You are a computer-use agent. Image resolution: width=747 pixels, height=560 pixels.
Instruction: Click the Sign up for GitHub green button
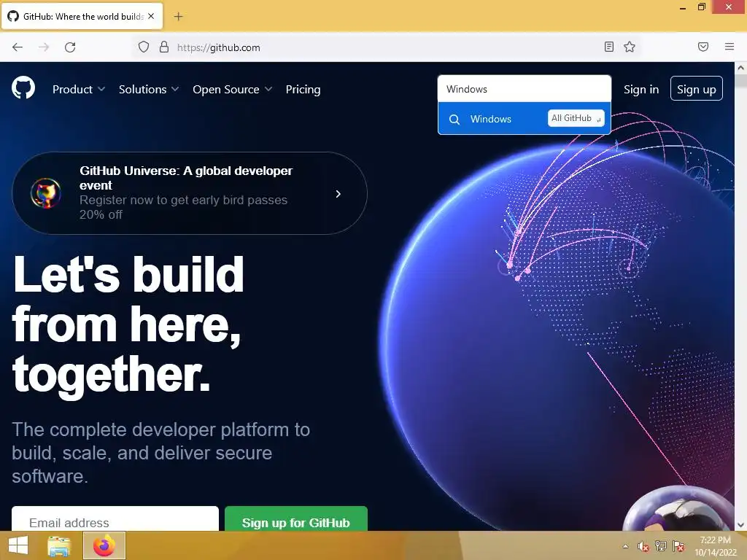(296, 520)
